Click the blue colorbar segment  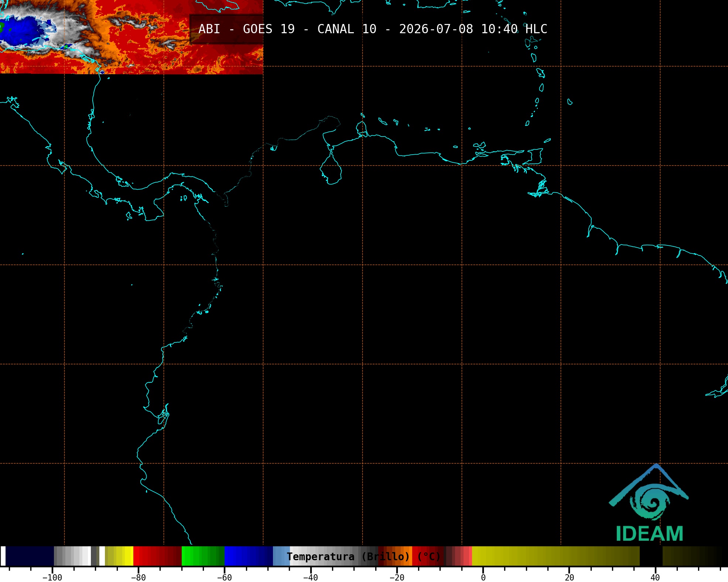click(x=249, y=556)
